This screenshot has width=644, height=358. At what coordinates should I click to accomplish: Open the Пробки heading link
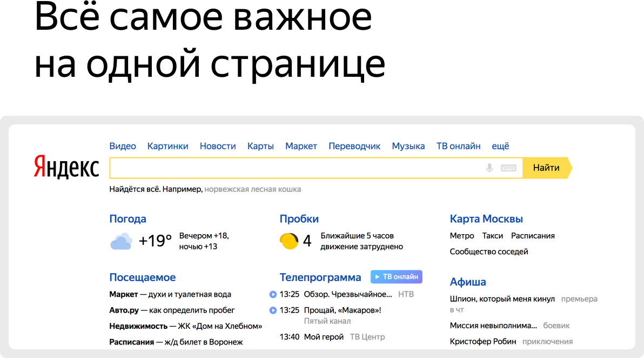pos(299,219)
